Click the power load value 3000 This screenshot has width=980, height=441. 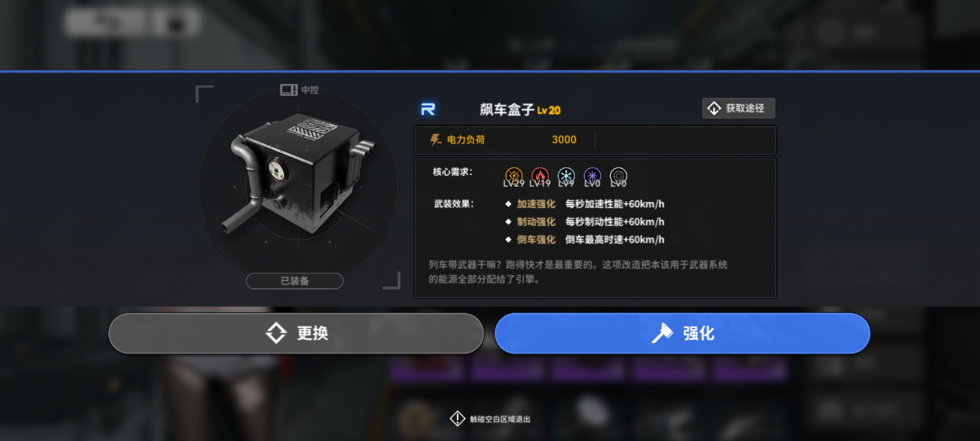tap(564, 140)
